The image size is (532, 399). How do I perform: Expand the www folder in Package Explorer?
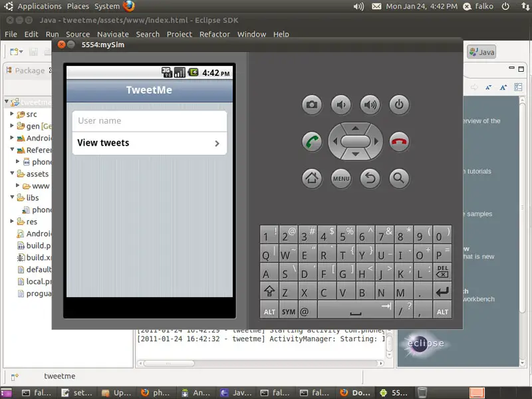(18, 186)
